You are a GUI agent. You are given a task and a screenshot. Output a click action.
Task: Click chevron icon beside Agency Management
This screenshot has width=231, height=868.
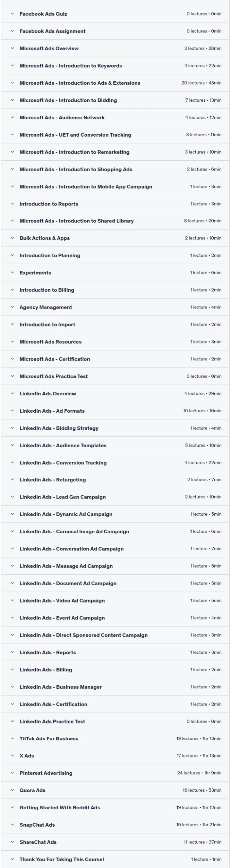pyautogui.click(x=13, y=307)
